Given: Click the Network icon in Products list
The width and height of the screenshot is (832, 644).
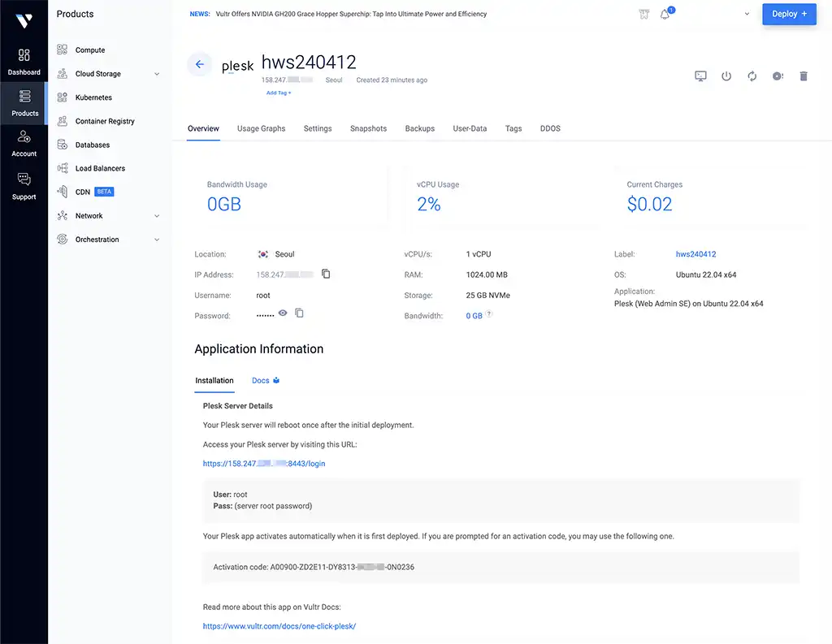Looking at the screenshot, I should pyautogui.click(x=63, y=216).
